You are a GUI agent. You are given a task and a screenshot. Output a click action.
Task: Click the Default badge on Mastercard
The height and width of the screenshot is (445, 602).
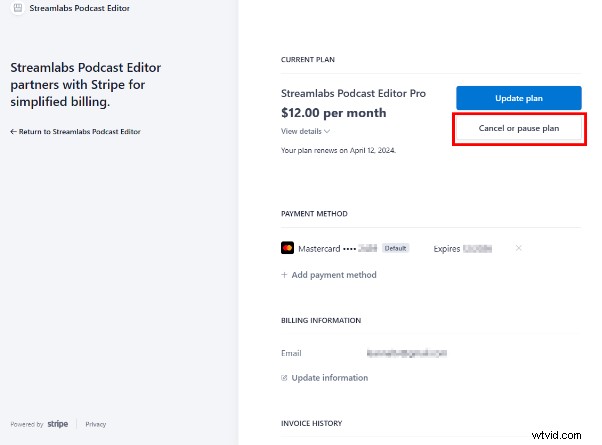[x=395, y=248]
